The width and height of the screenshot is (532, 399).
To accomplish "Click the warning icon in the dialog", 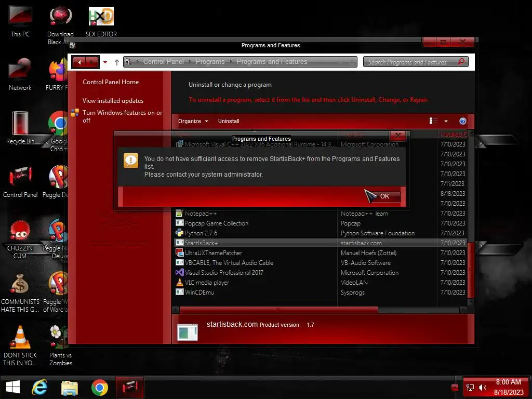I will click(131, 161).
